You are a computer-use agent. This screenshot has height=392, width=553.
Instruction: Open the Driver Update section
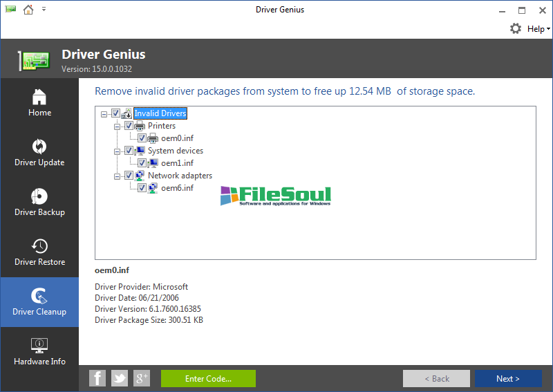coord(39,153)
